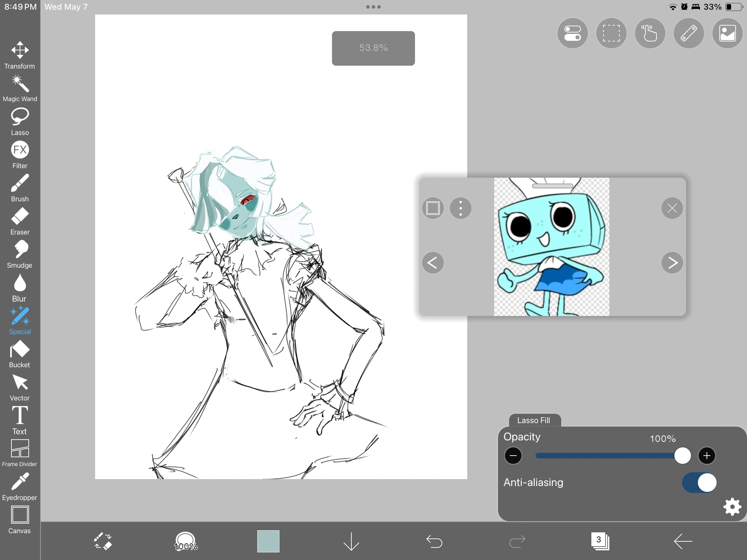Screen dimensions: 747x560
Task: Toggle the checkbox on the reference image window
Action: click(433, 208)
